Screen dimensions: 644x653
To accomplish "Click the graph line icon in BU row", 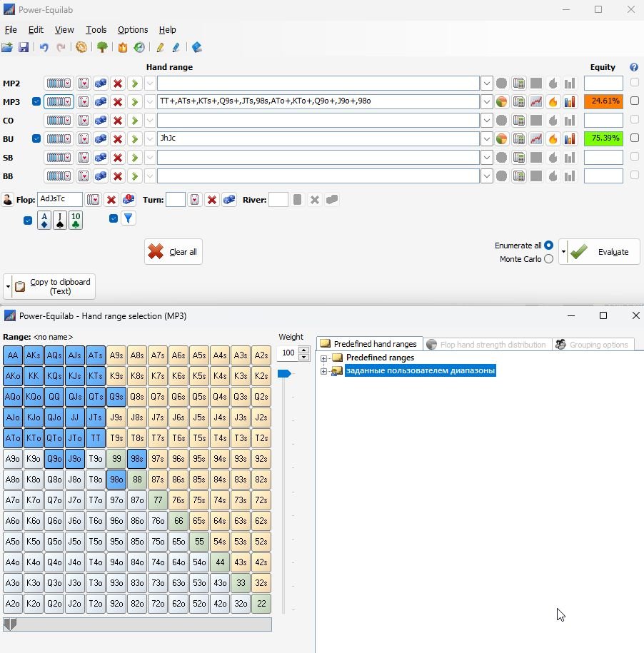I will (x=536, y=138).
